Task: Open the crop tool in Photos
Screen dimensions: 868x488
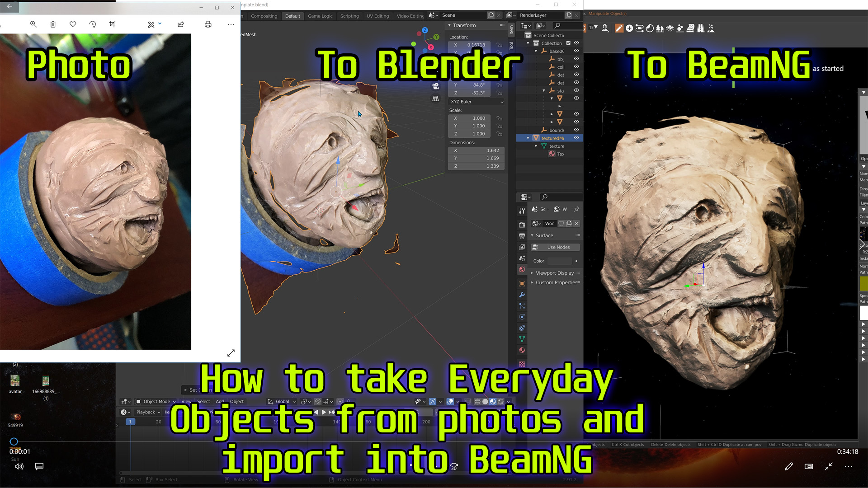Action: coord(113,24)
